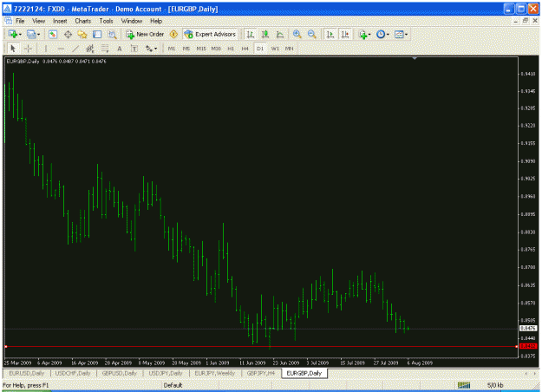
Task: Expand the New Chart dropdown arrow
Action: click(20, 34)
